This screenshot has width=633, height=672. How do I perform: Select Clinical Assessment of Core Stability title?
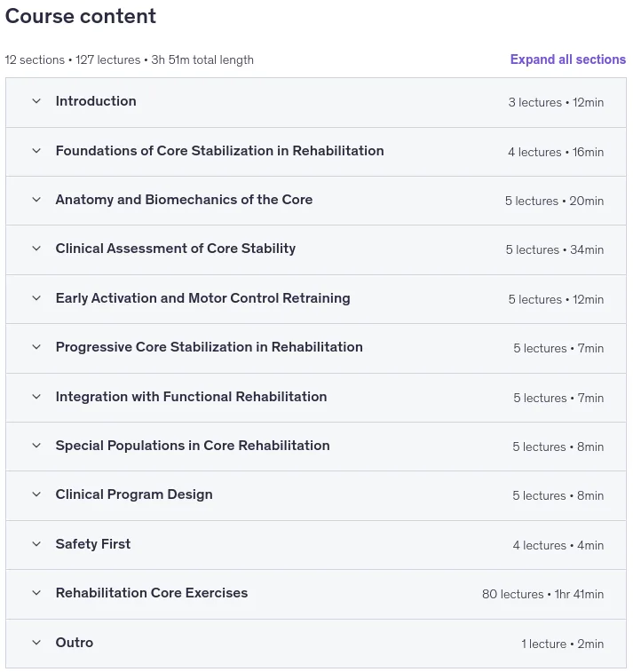(x=176, y=249)
